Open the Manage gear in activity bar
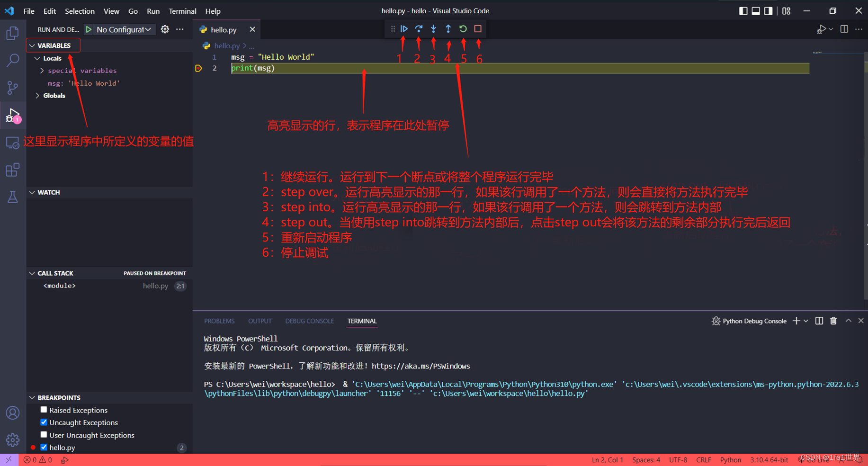This screenshot has height=466, width=868. click(x=13, y=440)
